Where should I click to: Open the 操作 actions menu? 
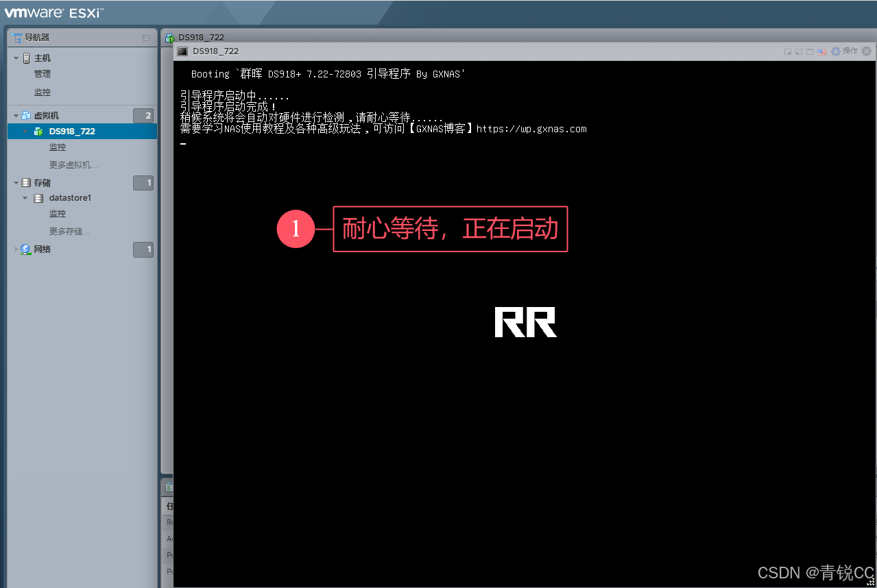(x=850, y=51)
